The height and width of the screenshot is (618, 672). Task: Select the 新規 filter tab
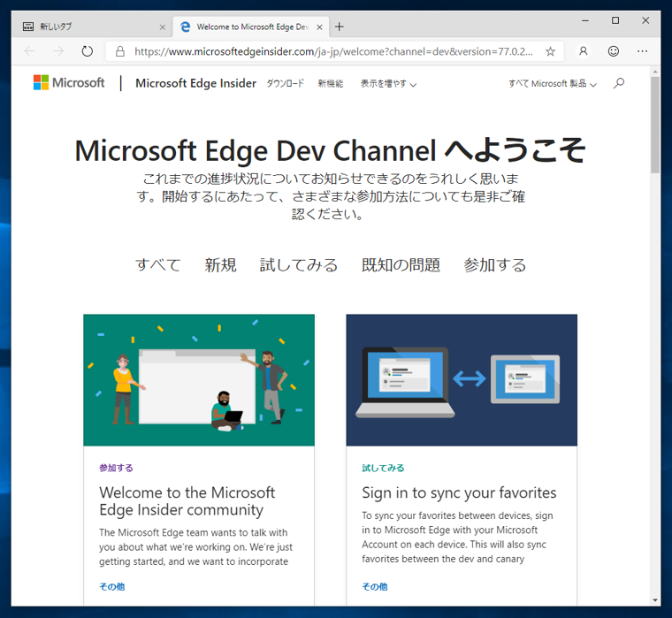(220, 265)
